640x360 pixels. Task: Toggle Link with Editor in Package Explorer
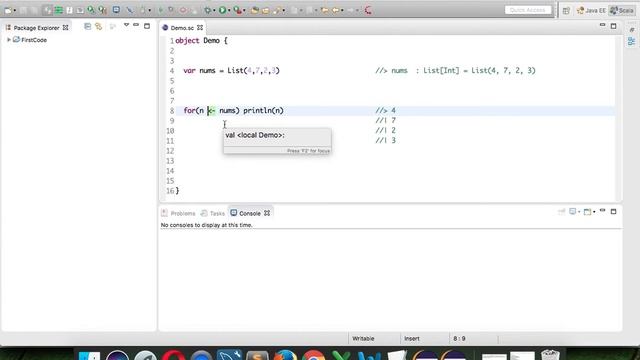99,27
